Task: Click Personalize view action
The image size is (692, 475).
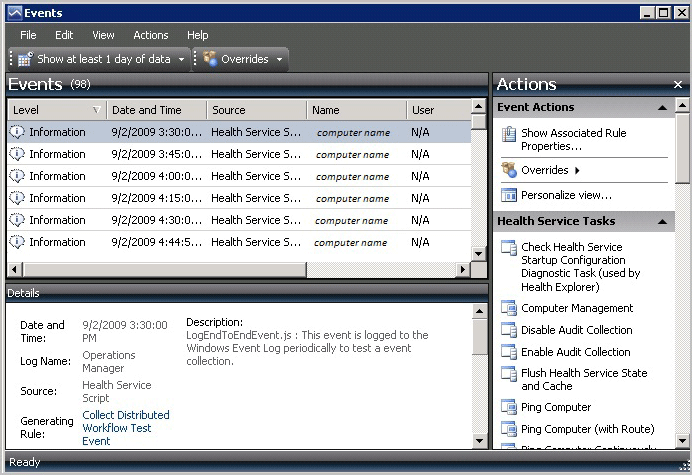Action: (566, 195)
